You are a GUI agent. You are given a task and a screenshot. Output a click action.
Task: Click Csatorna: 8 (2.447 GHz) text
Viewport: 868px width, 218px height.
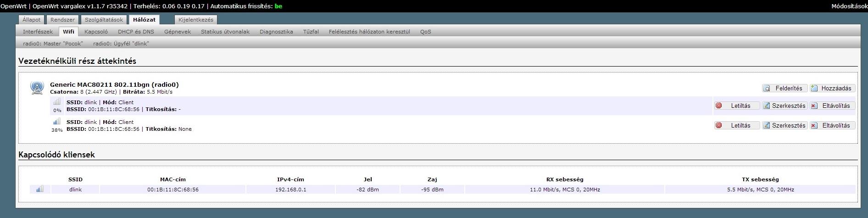tap(83, 92)
